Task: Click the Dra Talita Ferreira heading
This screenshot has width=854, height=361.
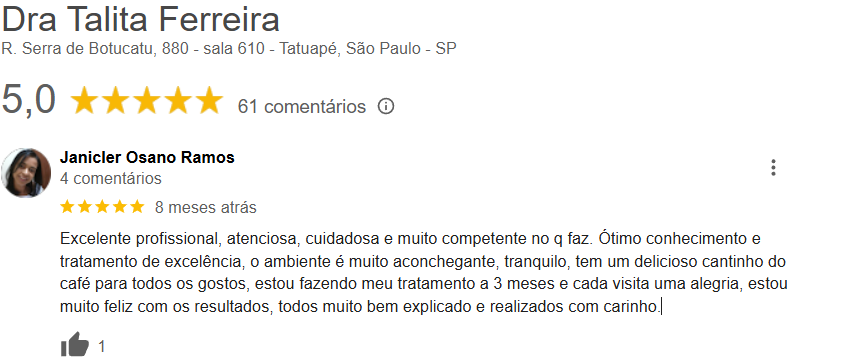Action: tap(141, 20)
